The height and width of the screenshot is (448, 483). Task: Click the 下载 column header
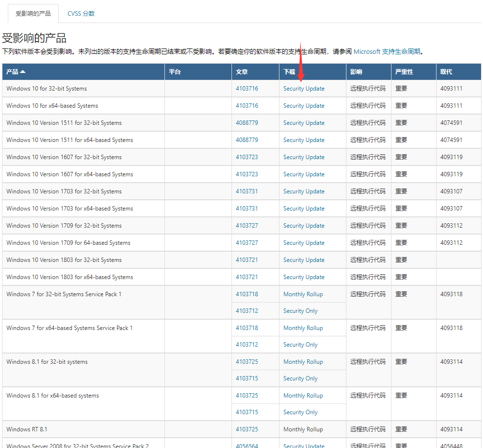313,72
